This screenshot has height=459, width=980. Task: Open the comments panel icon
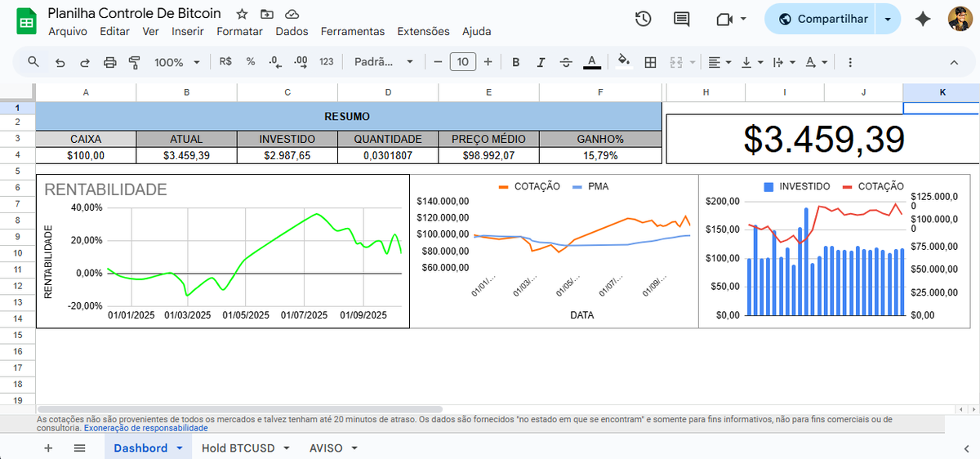pyautogui.click(x=681, y=19)
